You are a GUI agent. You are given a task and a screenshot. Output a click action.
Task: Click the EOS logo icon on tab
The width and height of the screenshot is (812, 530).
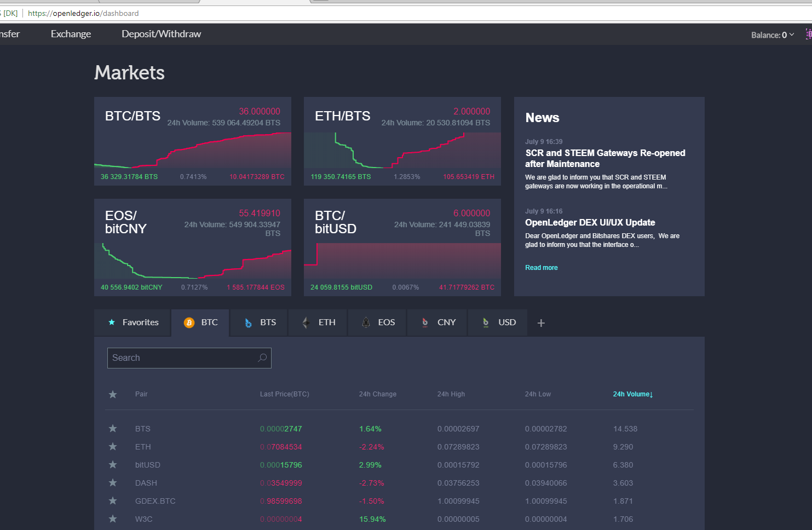366,322
